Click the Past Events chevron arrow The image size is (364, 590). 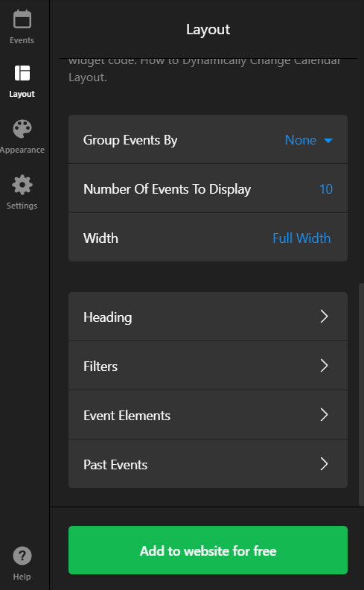click(324, 464)
